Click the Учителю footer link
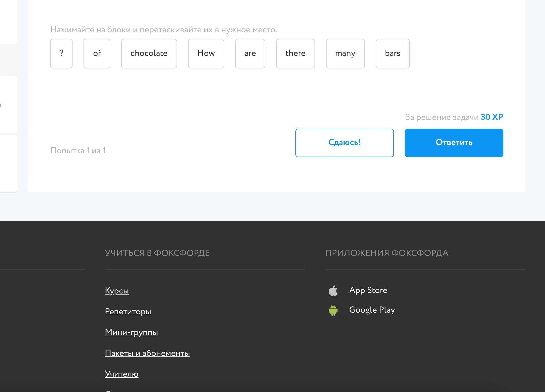Viewport: 545px width, 392px height. click(122, 374)
